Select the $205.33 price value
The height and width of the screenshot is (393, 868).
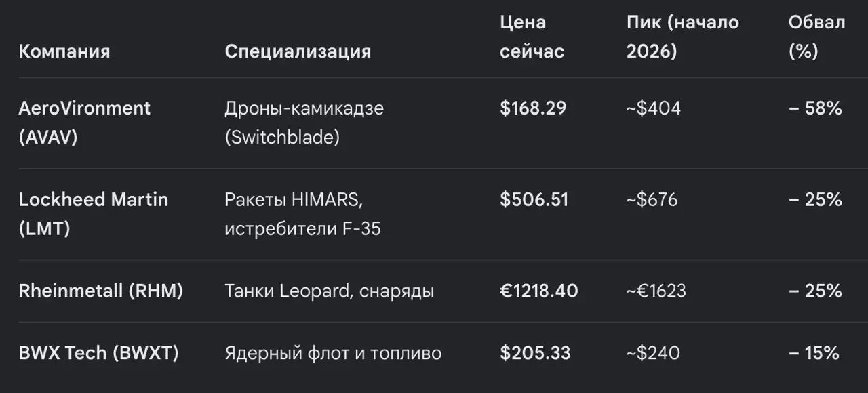(x=535, y=353)
